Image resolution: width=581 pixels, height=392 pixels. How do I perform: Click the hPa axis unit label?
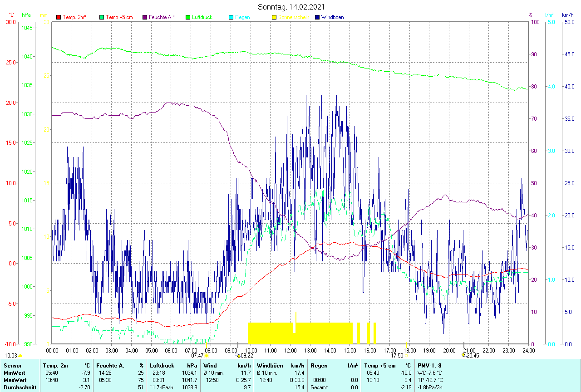pyautogui.click(x=26, y=15)
